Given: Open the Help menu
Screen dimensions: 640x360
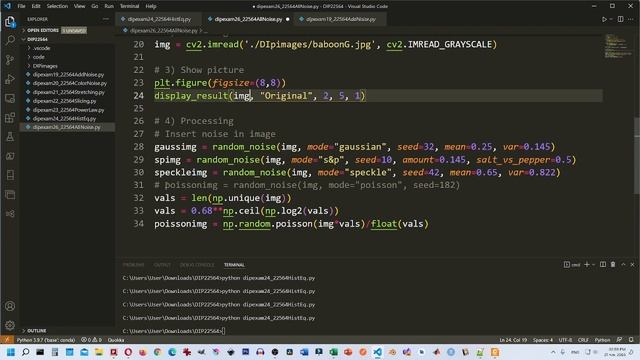Looking at the screenshot, I should (x=151, y=6).
